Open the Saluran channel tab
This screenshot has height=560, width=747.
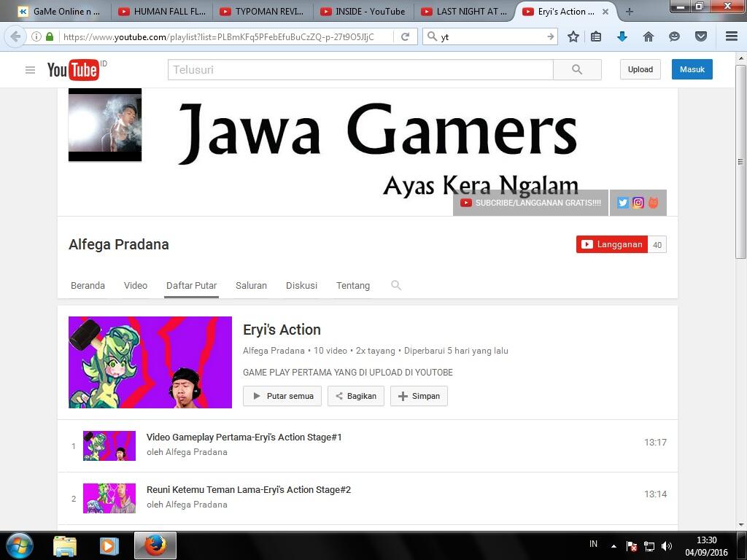coord(251,285)
